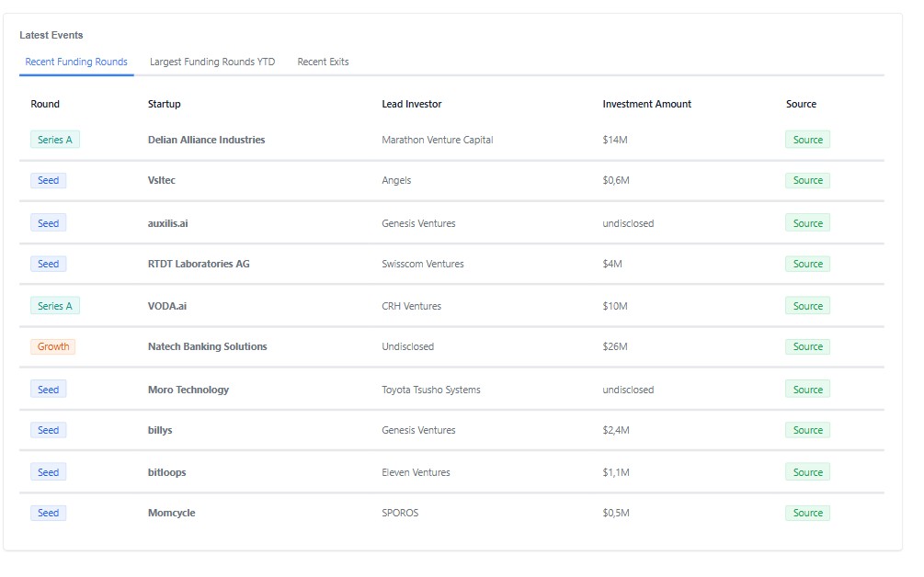Image resolution: width=924 pixels, height=577 pixels.
Task: Click the Round column header
Action: tap(45, 104)
